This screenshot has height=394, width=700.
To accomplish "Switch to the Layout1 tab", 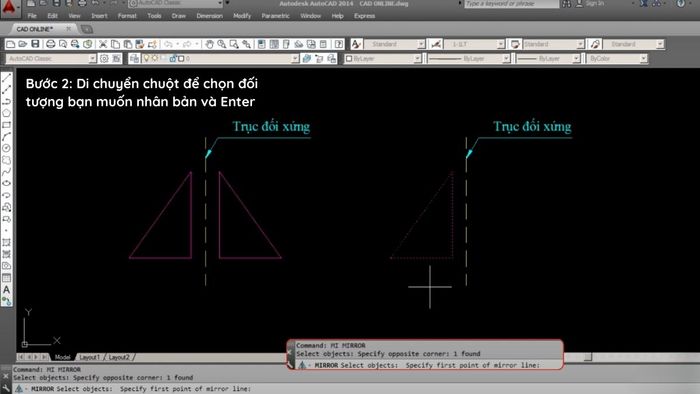I will pos(89,357).
